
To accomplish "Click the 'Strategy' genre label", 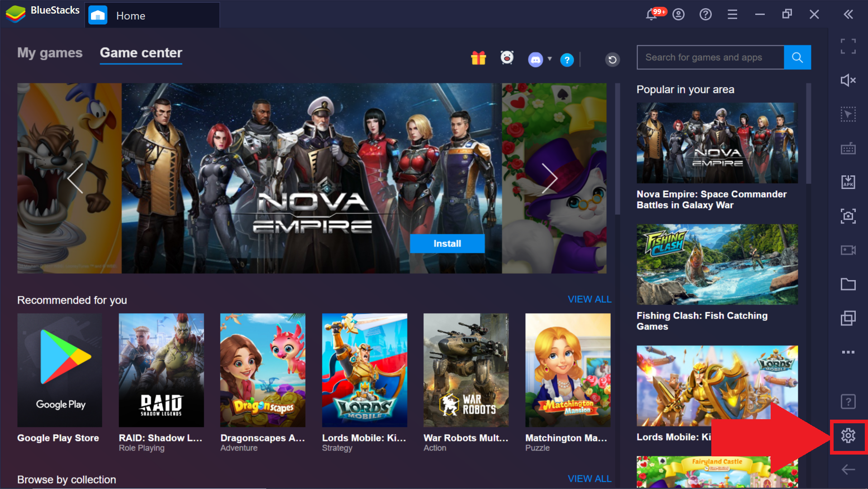I will pos(337,448).
